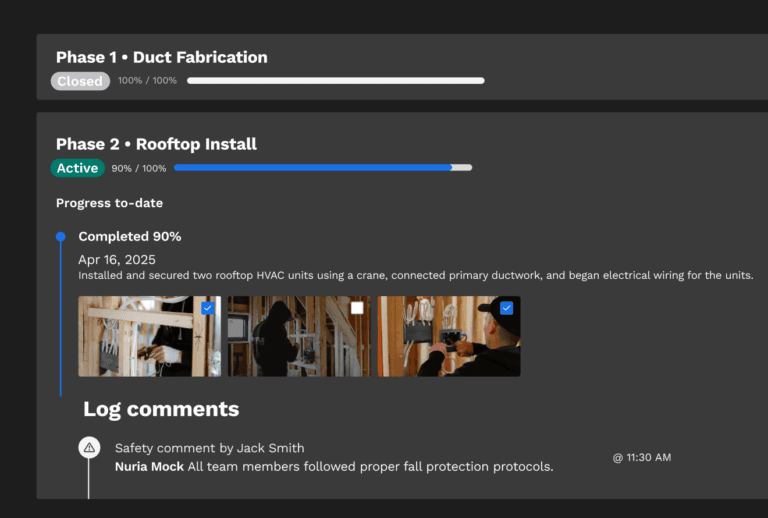Click 'Safety comment by Jack Smith' text
The height and width of the screenshot is (518, 768).
click(210, 448)
